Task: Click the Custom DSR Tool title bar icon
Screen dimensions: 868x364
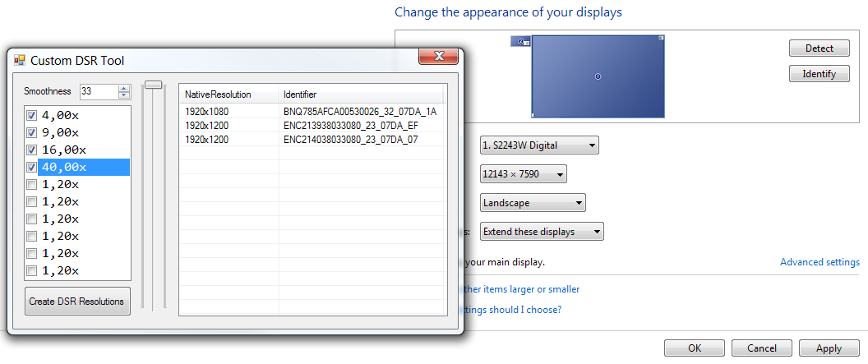Action: tap(20, 60)
